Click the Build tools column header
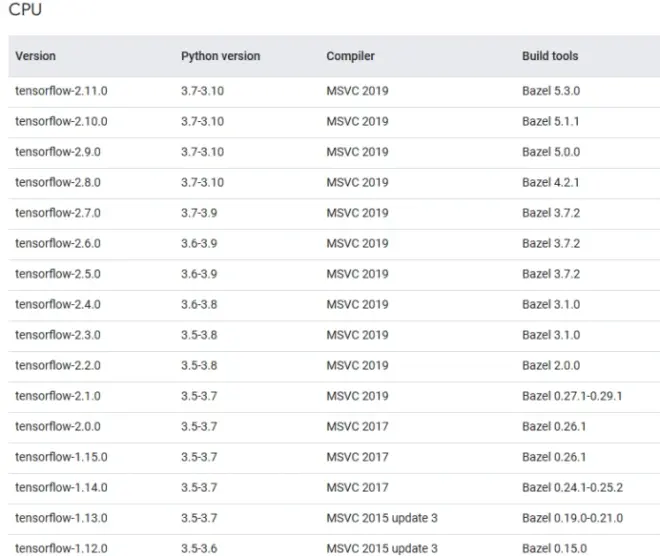 [550, 56]
